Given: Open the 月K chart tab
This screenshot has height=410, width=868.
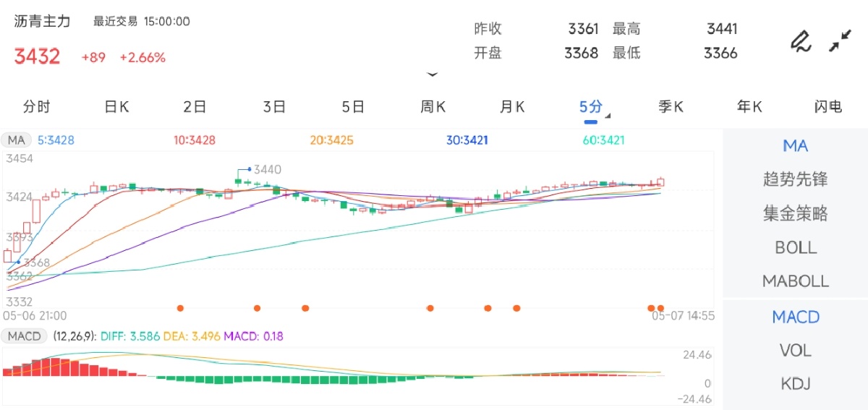Looking at the screenshot, I should [x=513, y=107].
